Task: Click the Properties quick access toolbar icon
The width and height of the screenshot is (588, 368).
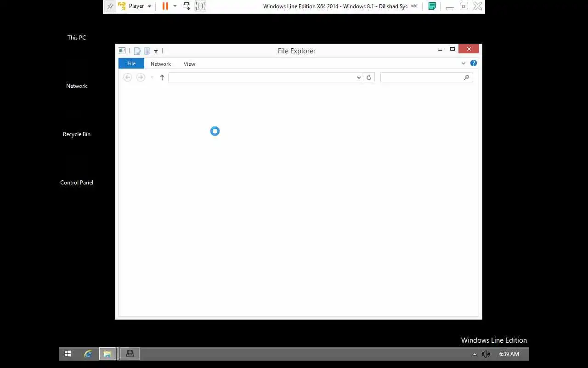Action: 137,51
